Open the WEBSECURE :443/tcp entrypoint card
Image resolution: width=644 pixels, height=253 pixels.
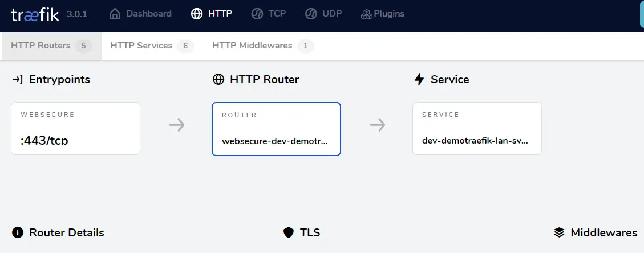(75, 128)
